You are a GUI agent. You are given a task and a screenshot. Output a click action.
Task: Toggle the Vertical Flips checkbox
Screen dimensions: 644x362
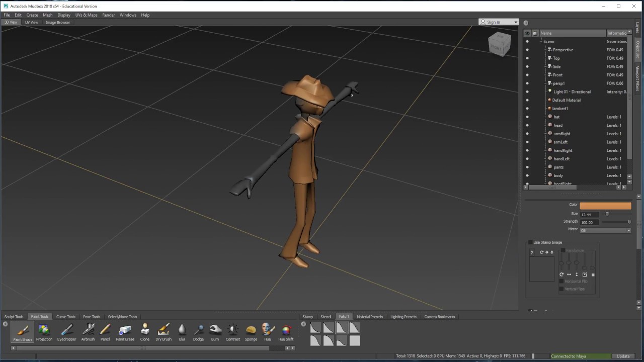click(x=561, y=289)
